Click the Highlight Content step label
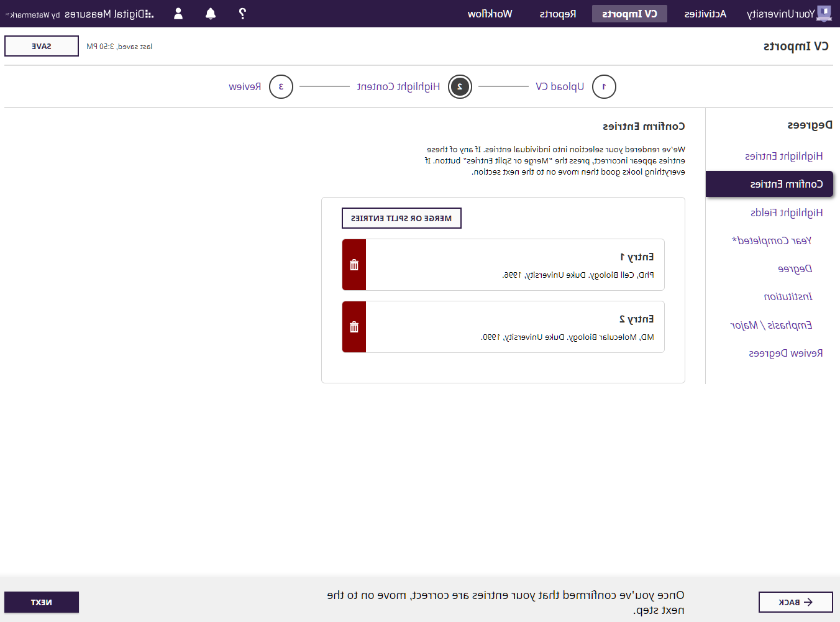 [398, 86]
